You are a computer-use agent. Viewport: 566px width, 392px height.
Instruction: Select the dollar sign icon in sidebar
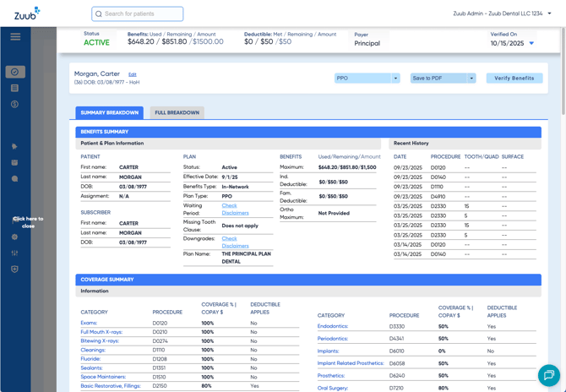[15, 105]
